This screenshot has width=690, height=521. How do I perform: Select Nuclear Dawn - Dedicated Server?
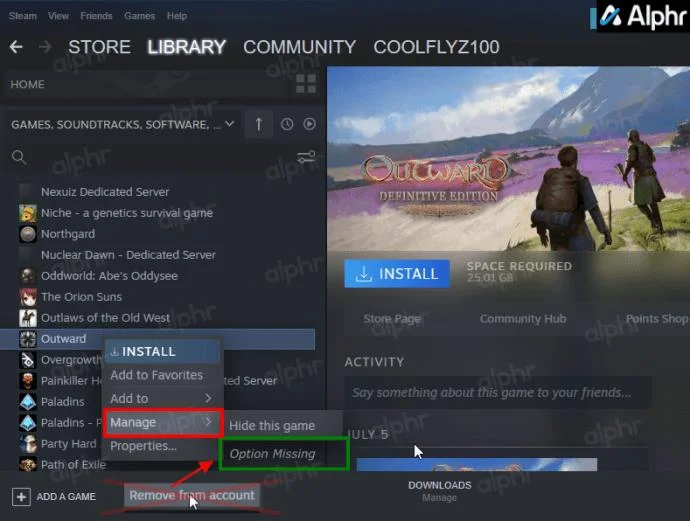(128, 255)
